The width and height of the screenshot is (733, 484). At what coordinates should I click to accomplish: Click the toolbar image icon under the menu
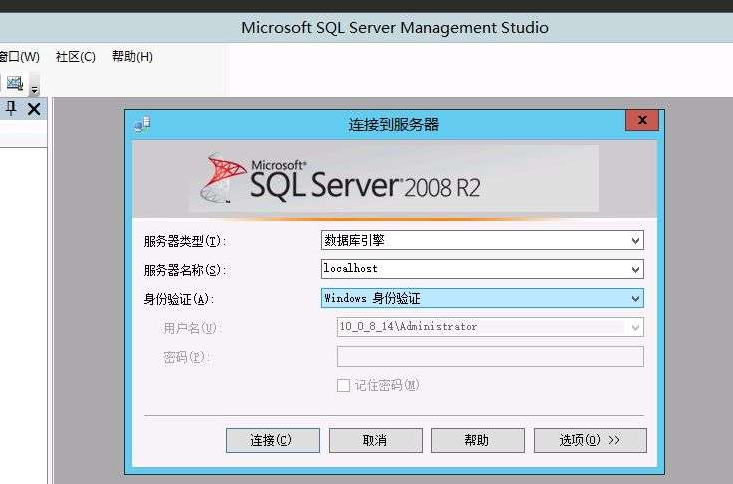point(15,84)
